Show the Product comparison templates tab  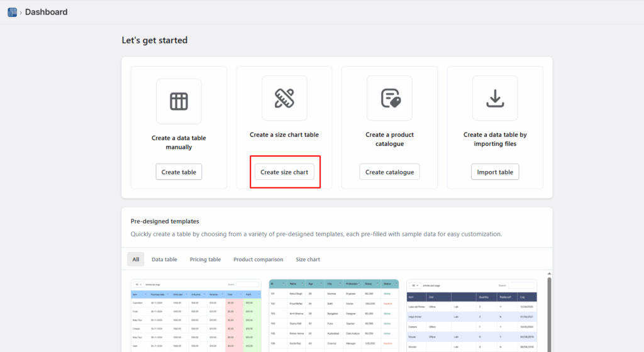coord(258,259)
